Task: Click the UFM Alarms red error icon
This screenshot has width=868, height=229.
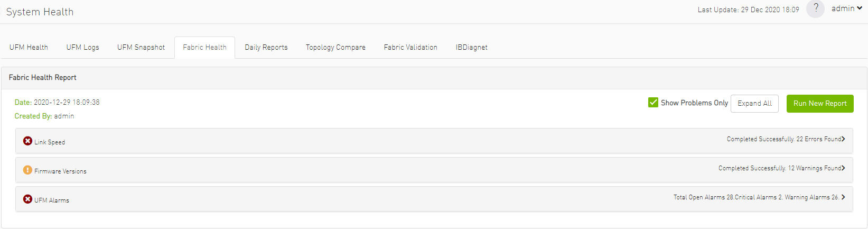Action: point(27,199)
